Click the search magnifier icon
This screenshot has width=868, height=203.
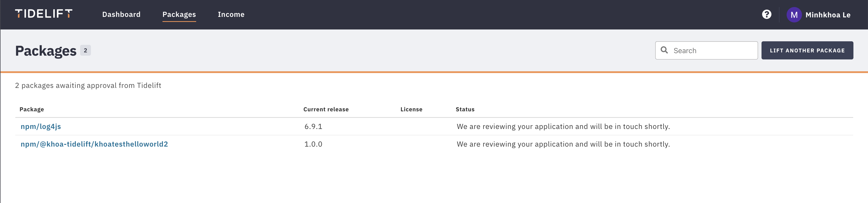(664, 50)
